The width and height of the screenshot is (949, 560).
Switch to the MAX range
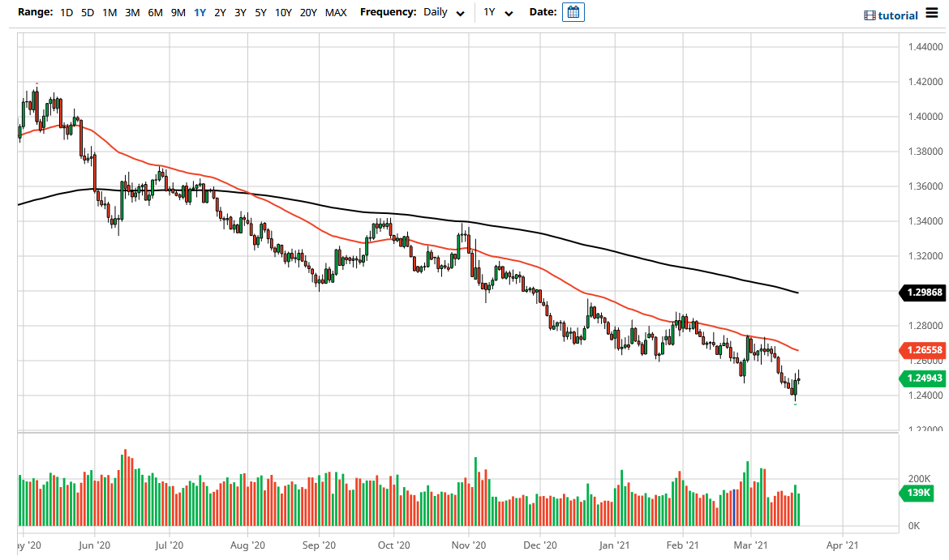click(336, 13)
